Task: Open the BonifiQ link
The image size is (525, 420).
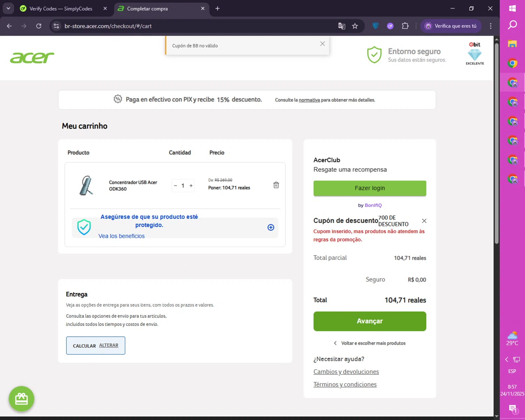Action: [x=373, y=205]
